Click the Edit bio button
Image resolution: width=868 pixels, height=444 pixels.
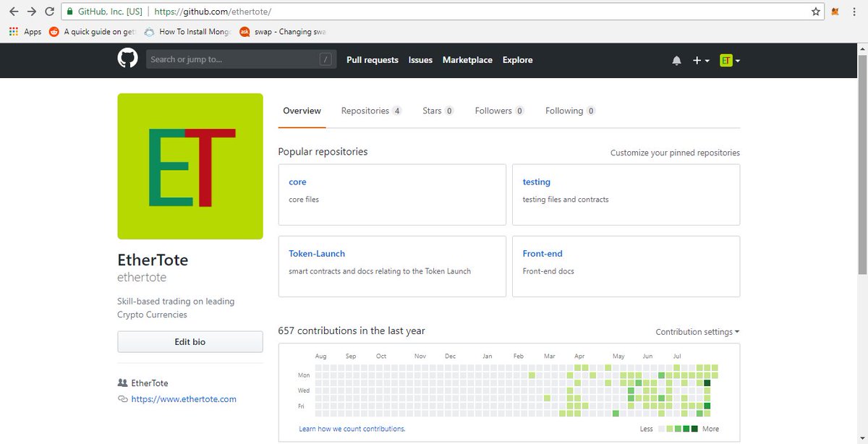(190, 341)
